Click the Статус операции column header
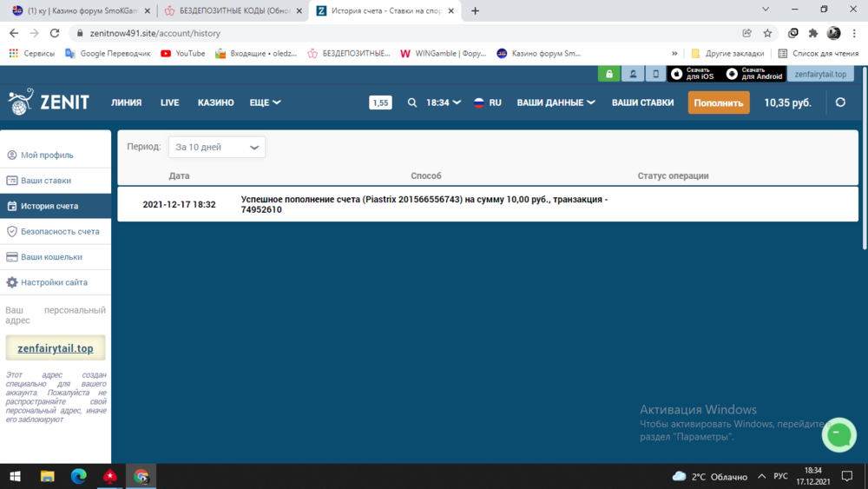The image size is (868, 489). [674, 175]
